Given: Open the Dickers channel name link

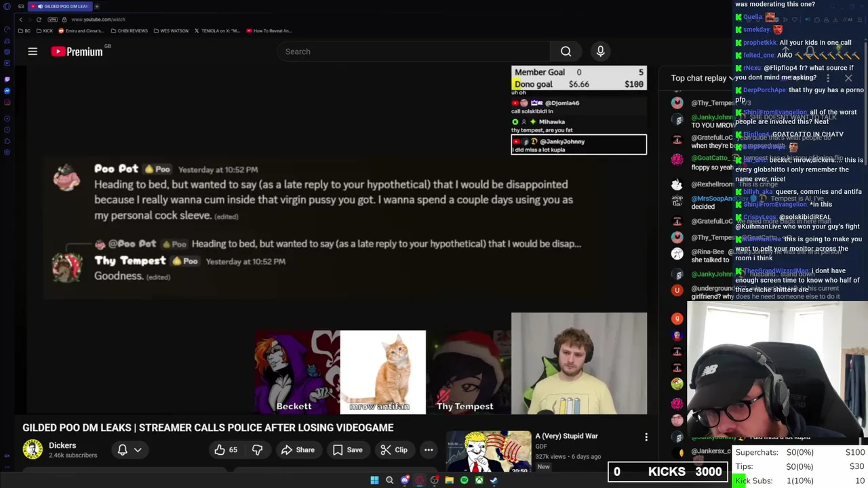Looking at the screenshot, I should (62, 445).
